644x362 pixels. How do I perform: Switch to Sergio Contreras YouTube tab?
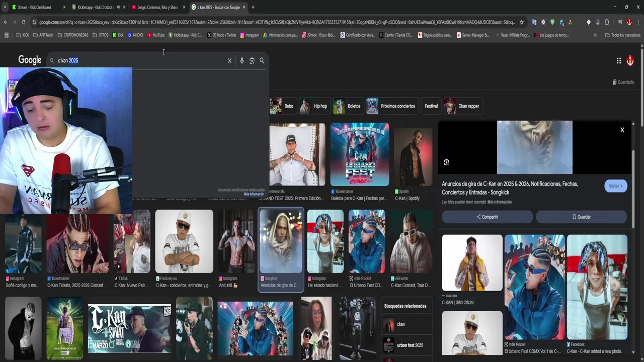[x=157, y=7]
